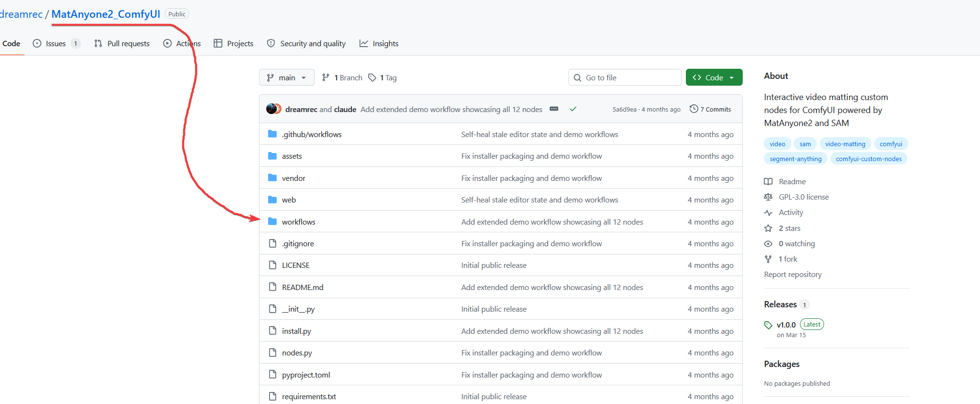The width and height of the screenshot is (980, 404).
Task: Click folder icon for .github/workflows
Action: (x=272, y=134)
